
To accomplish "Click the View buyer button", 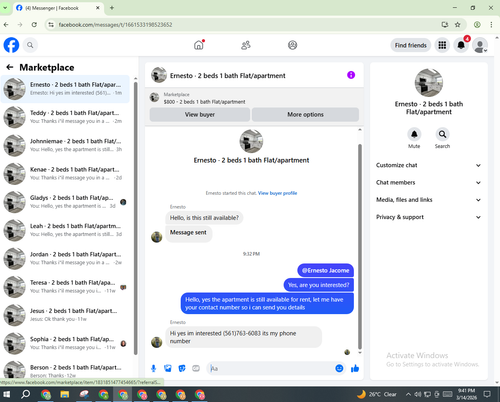I will point(200,115).
